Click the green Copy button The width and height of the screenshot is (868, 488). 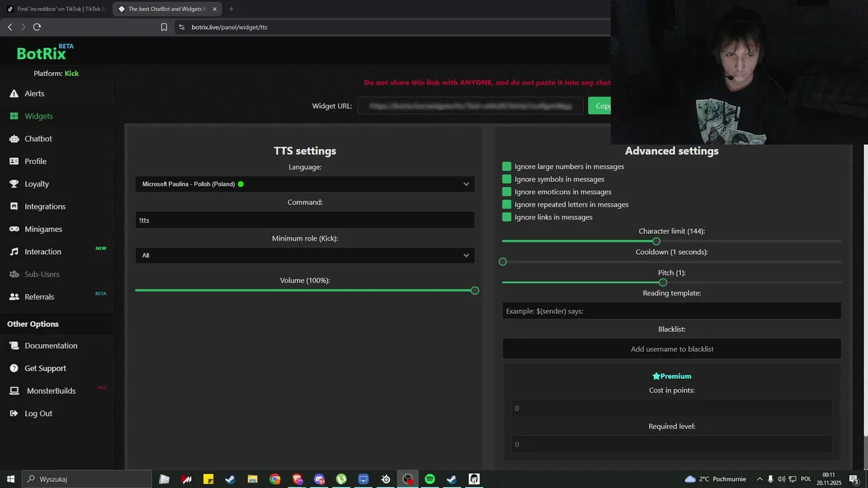(600, 106)
